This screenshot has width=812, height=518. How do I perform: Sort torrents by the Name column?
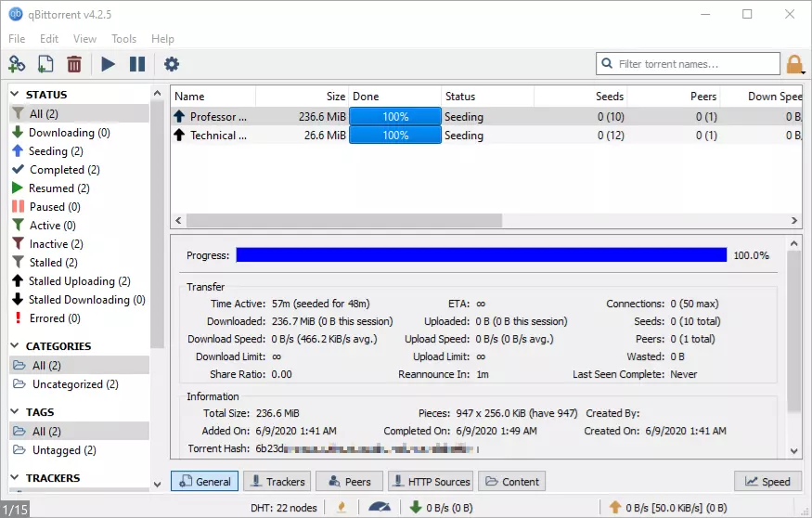(x=213, y=97)
